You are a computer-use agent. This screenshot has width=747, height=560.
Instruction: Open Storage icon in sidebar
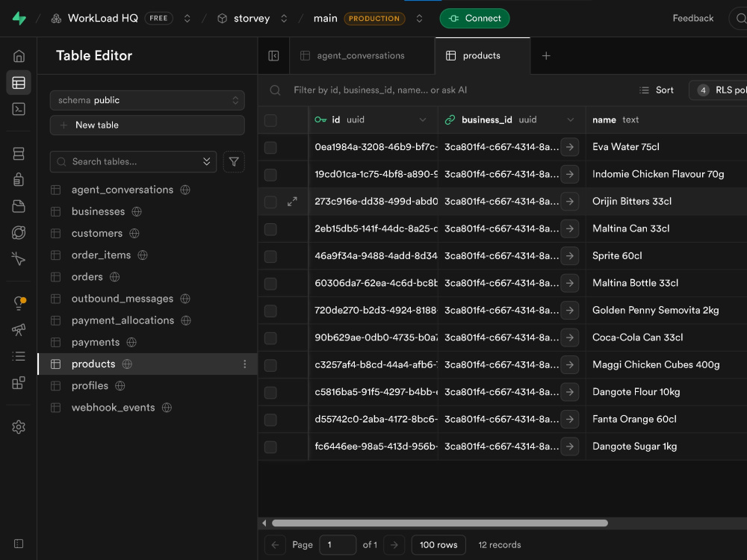click(19, 206)
